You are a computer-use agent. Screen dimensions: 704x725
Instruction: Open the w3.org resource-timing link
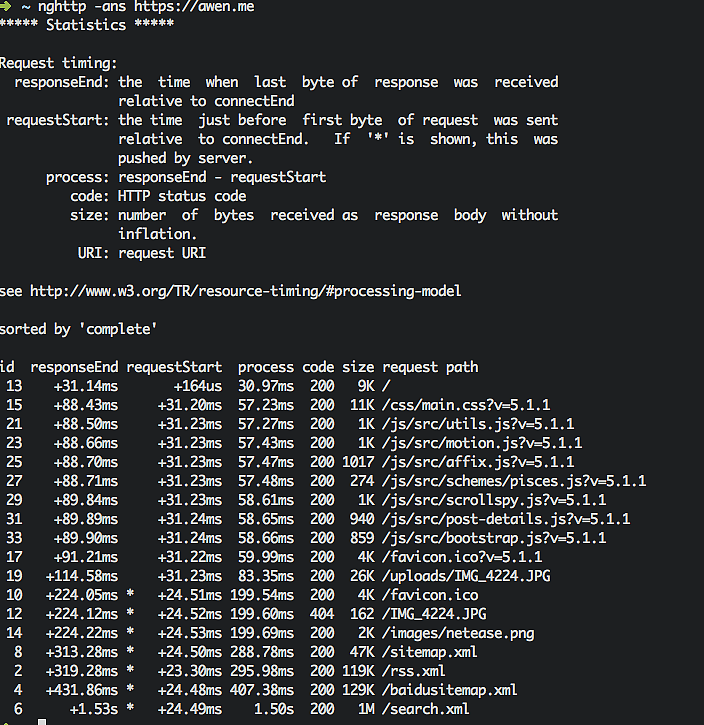(245, 291)
